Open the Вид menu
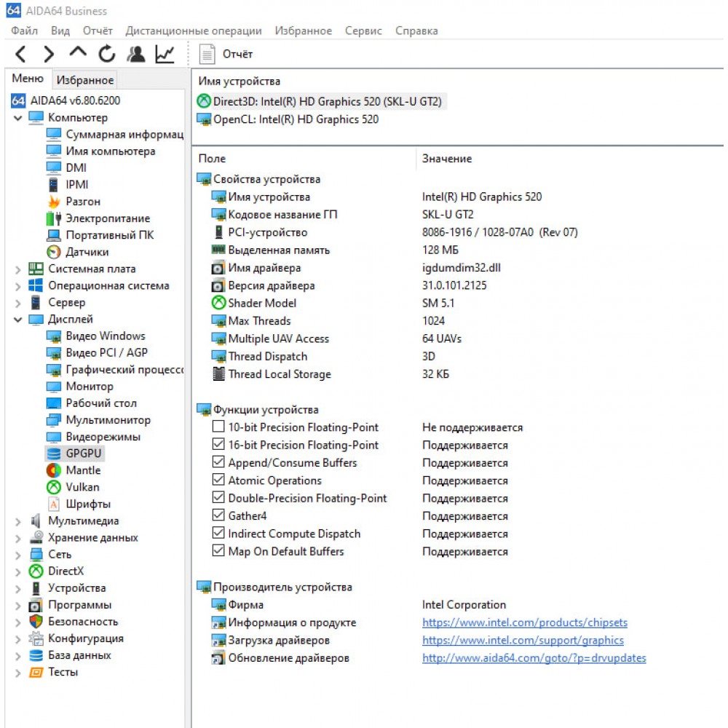Viewport: 728px width, 728px height. tap(60, 31)
